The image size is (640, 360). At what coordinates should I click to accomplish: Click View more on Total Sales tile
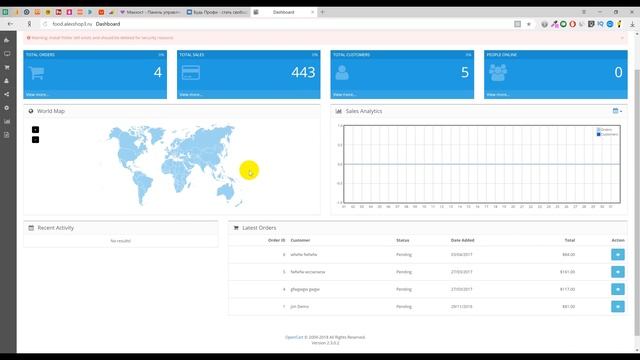(191, 95)
